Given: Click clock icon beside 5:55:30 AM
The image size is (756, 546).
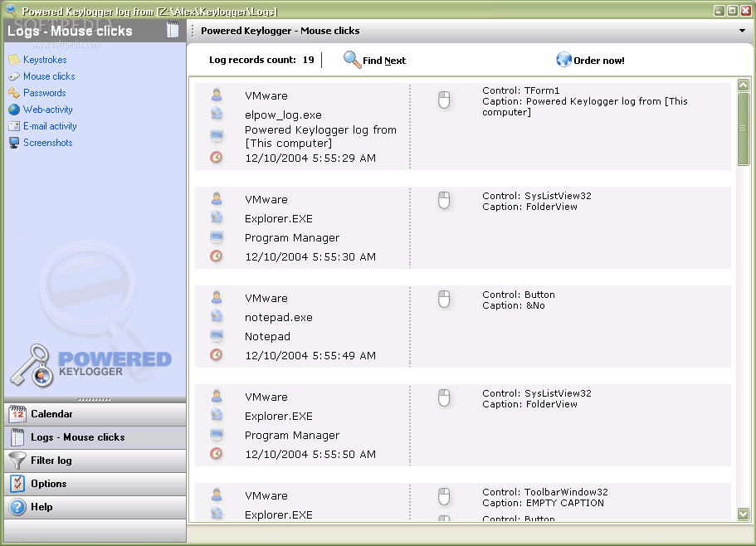Looking at the screenshot, I should [217, 256].
